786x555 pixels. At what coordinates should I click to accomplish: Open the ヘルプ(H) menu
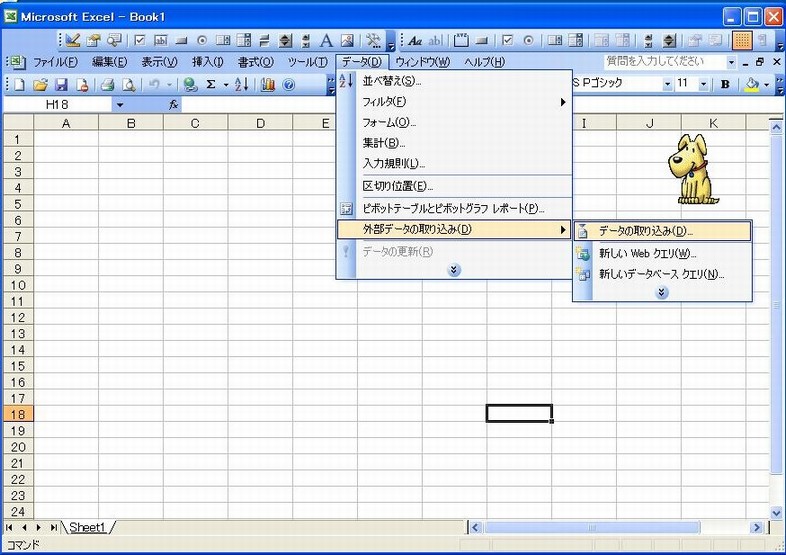click(x=484, y=62)
